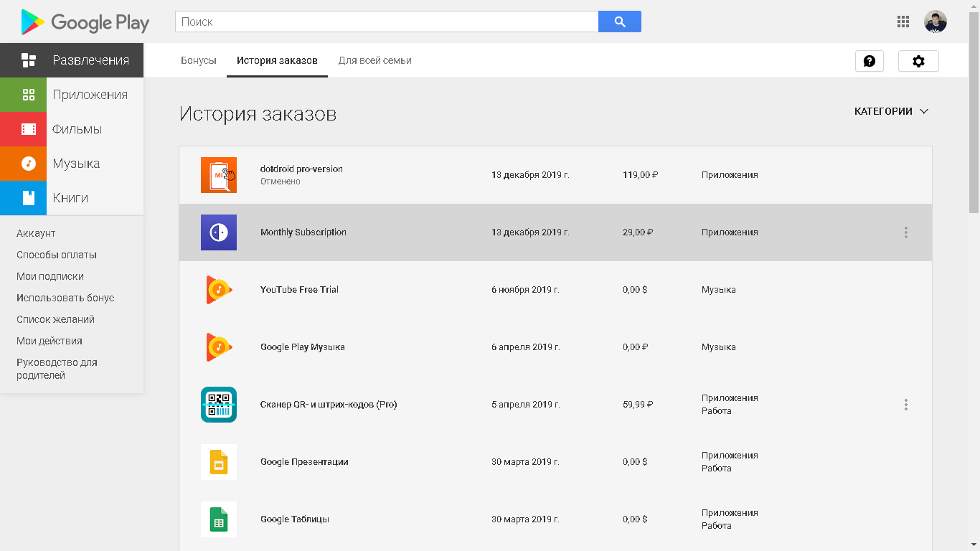Image resolution: width=980 pixels, height=551 pixels.
Task: Click the Музыка note icon
Action: 29,164
